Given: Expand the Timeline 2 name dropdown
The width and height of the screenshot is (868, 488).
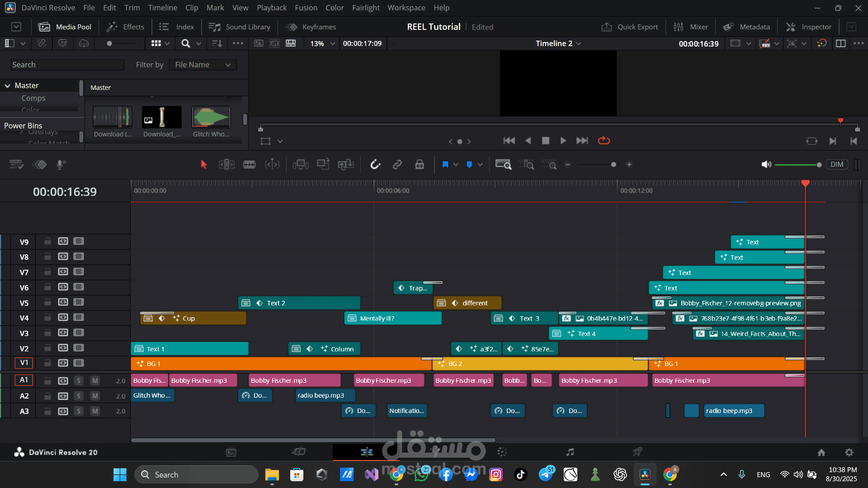Looking at the screenshot, I should 579,43.
